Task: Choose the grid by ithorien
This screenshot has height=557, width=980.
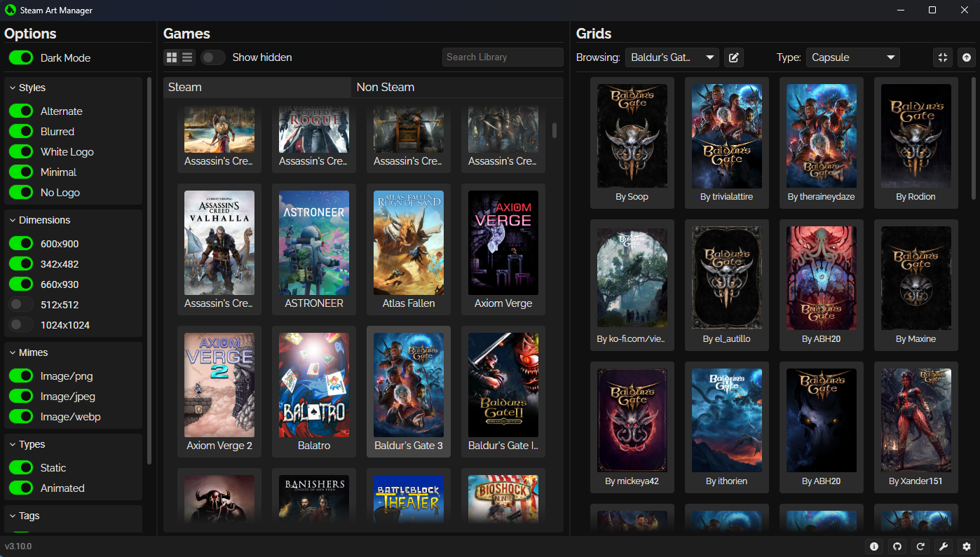Action: click(x=727, y=427)
